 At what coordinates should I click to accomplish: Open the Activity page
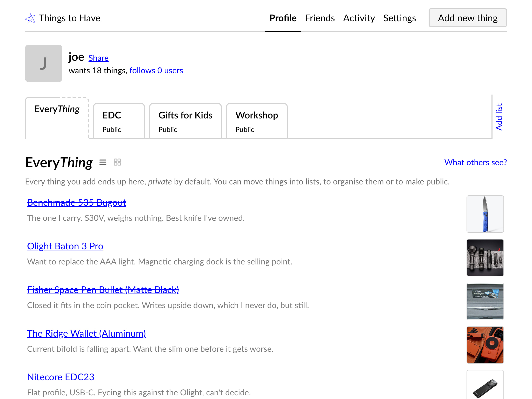(359, 18)
